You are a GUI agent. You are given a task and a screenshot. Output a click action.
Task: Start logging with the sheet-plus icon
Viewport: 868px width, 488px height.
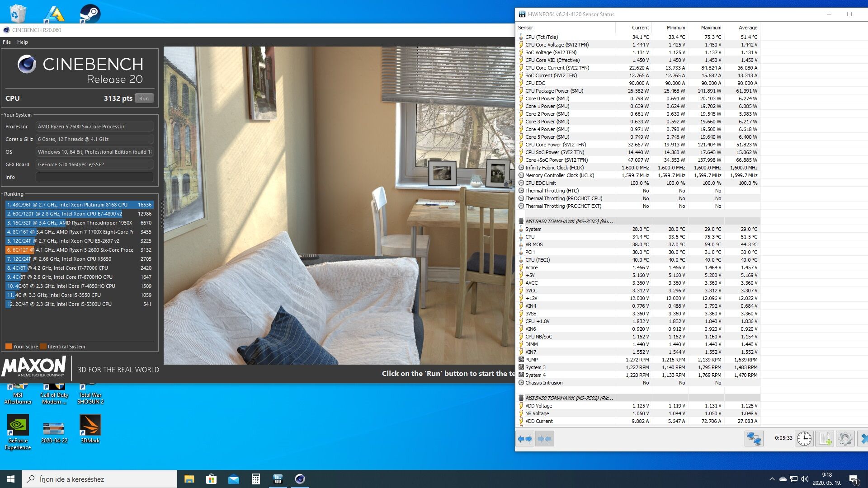pos(825,438)
